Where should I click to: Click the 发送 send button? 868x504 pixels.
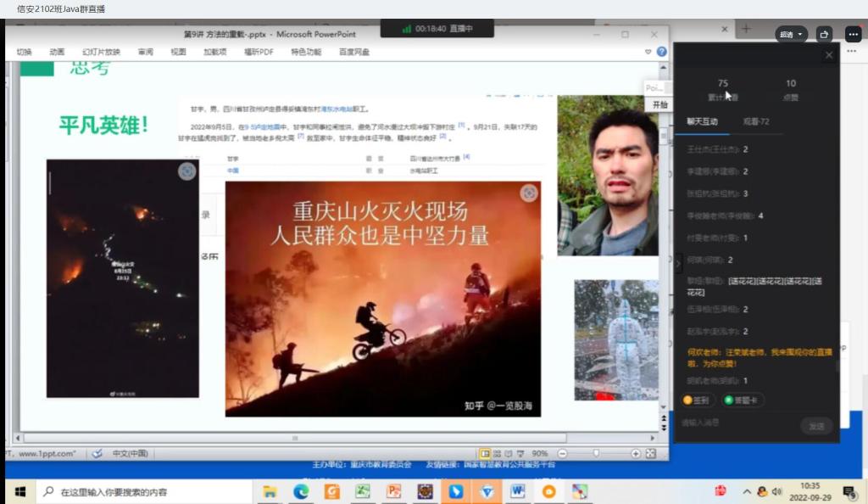coord(815,426)
